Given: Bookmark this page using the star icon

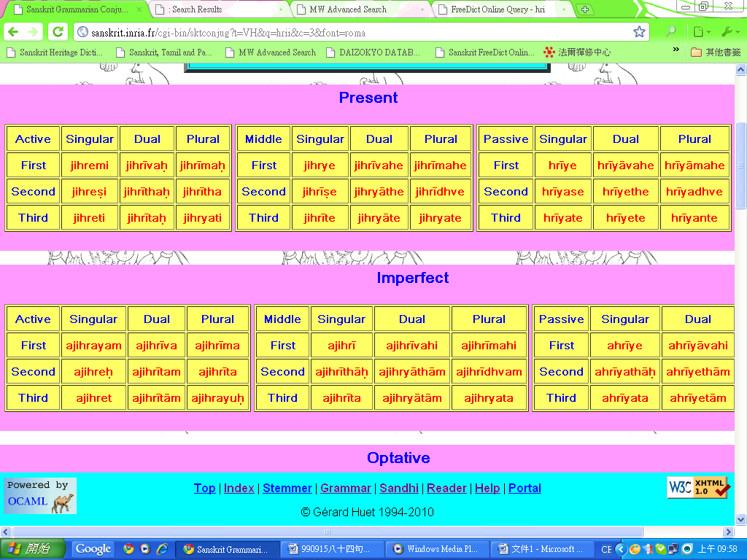Looking at the screenshot, I should click(x=639, y=32).
